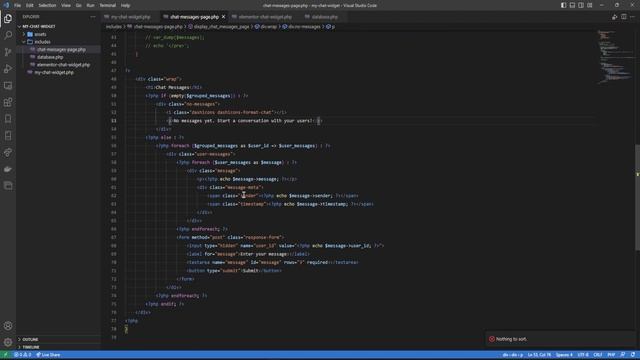This screenshot has height=360, width=640.
Task: Split the editor to the right
Action: [x=624, y=17]
